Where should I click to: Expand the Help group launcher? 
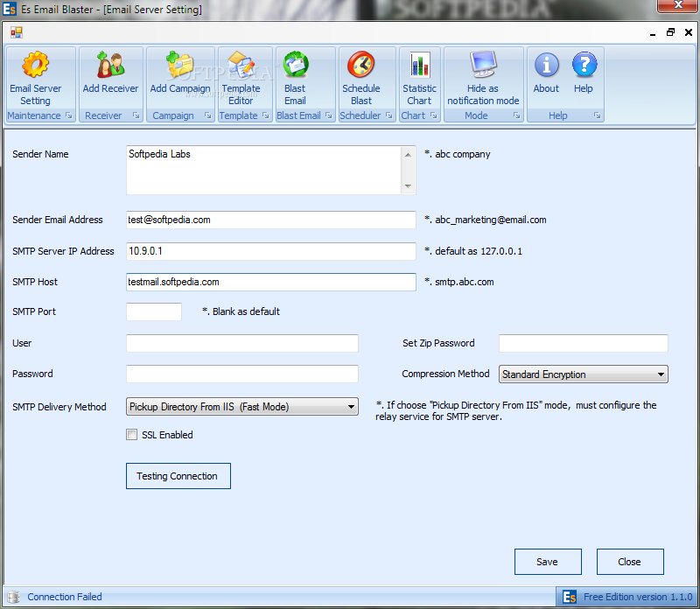point(597,115)
